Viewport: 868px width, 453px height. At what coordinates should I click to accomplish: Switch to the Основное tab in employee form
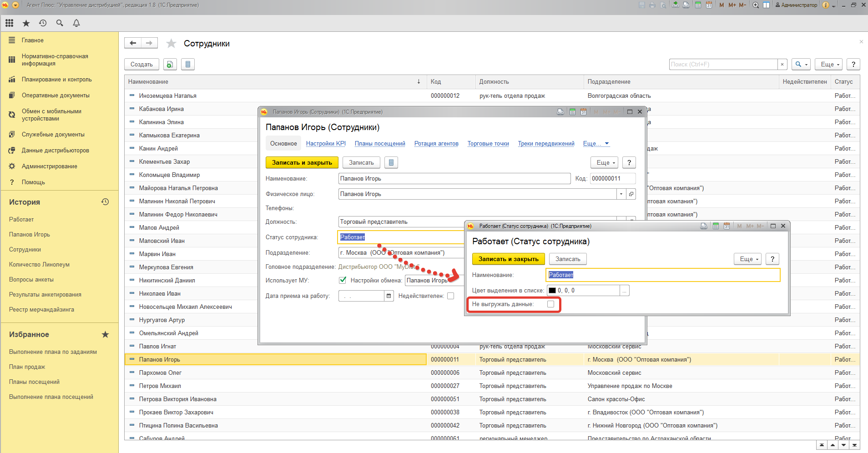coord(283,143)
